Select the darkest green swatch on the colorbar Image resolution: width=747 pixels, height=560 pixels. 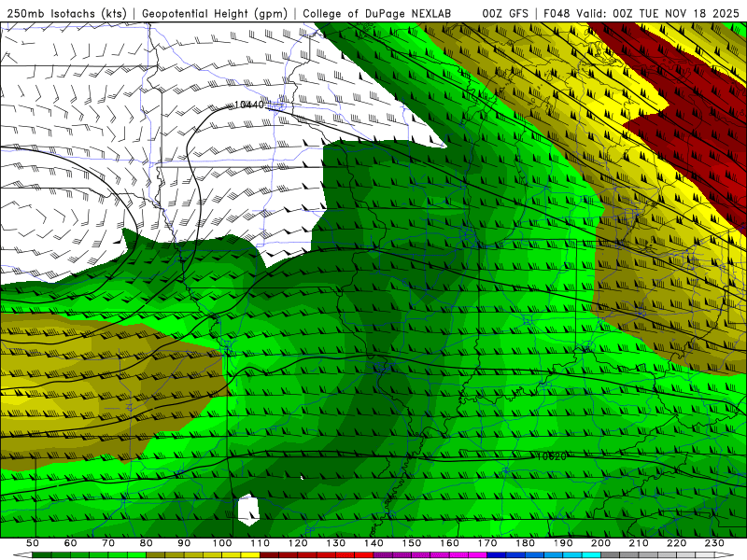pos(41,554)
